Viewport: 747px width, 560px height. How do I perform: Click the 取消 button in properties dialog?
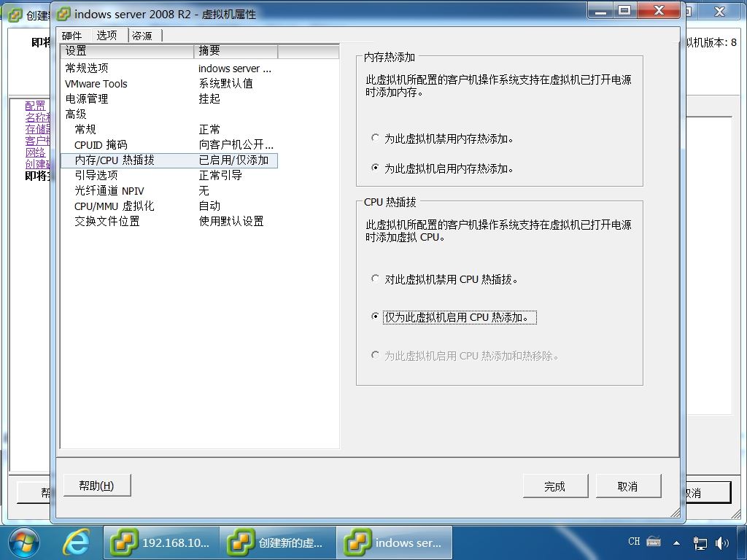click(628, 486)
